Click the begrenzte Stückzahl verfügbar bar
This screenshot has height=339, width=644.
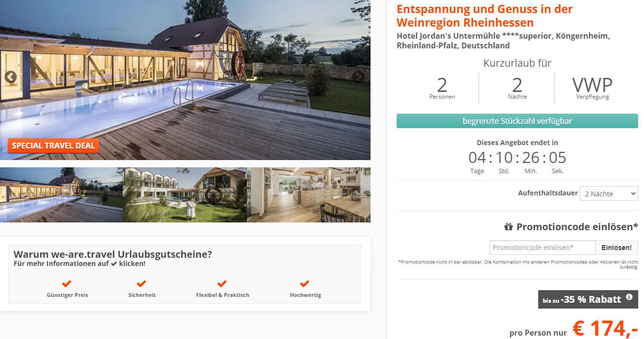point(517,121)
